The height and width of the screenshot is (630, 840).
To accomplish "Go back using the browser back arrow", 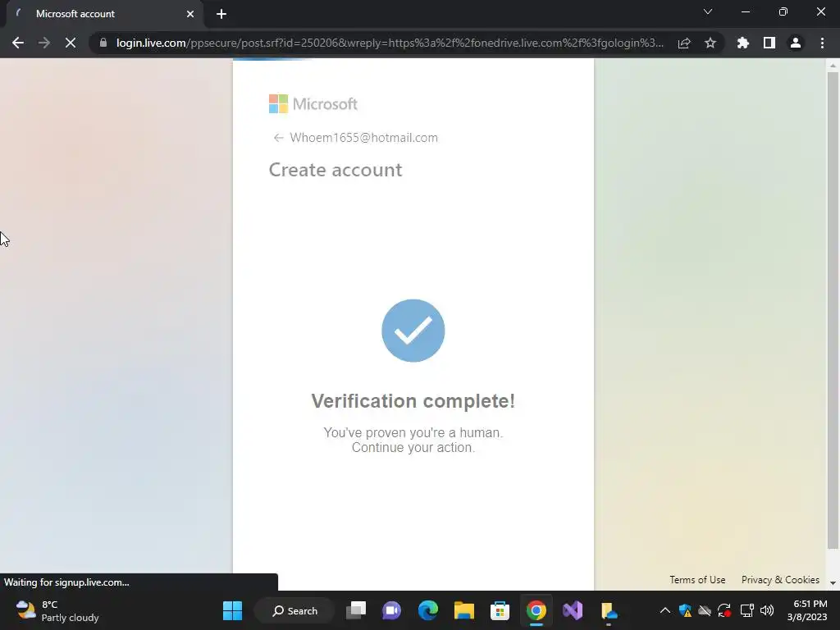I will 18,43.
